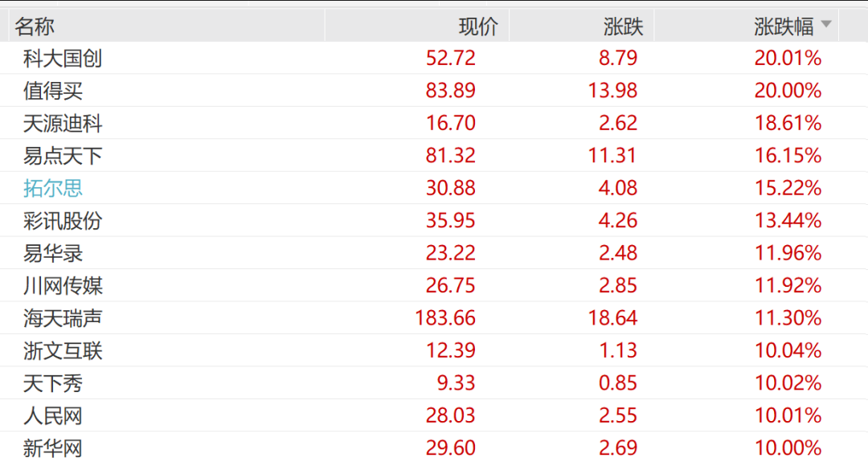Click the 易华录 stock name
Viewport: 868px width, 462px height.
coord(53,254)
